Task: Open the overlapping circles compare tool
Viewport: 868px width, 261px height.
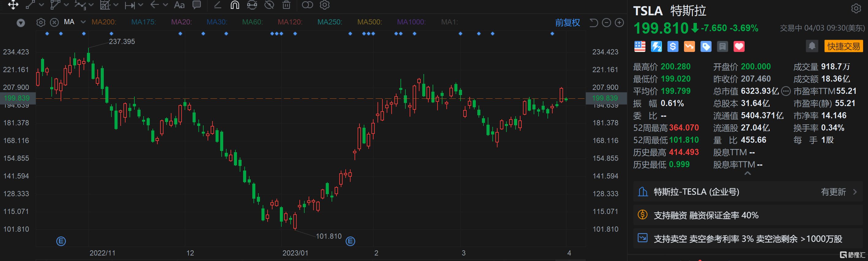Action: pos(307,5)
